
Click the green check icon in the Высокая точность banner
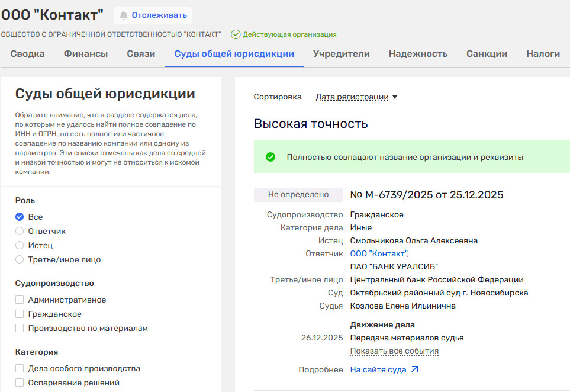point(270,157)
